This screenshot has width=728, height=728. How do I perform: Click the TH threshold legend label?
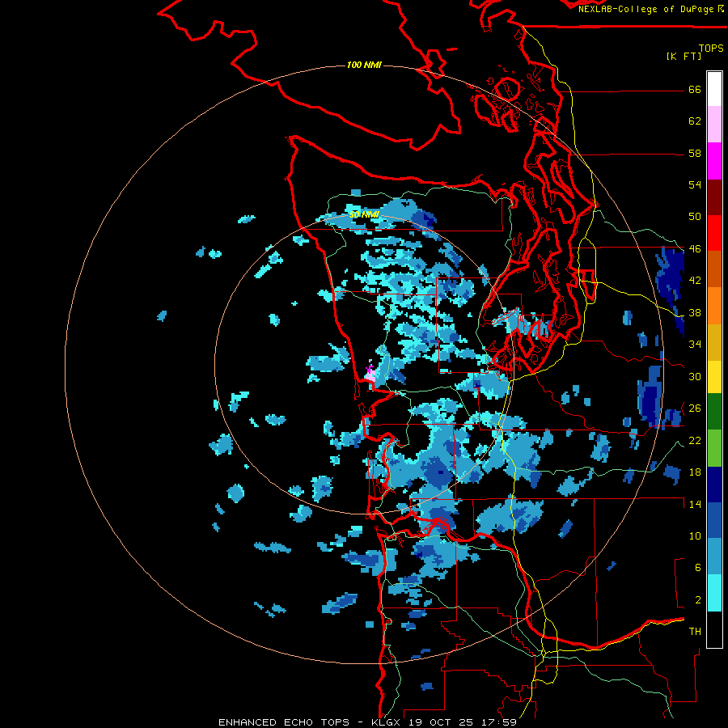pos(695,632)
